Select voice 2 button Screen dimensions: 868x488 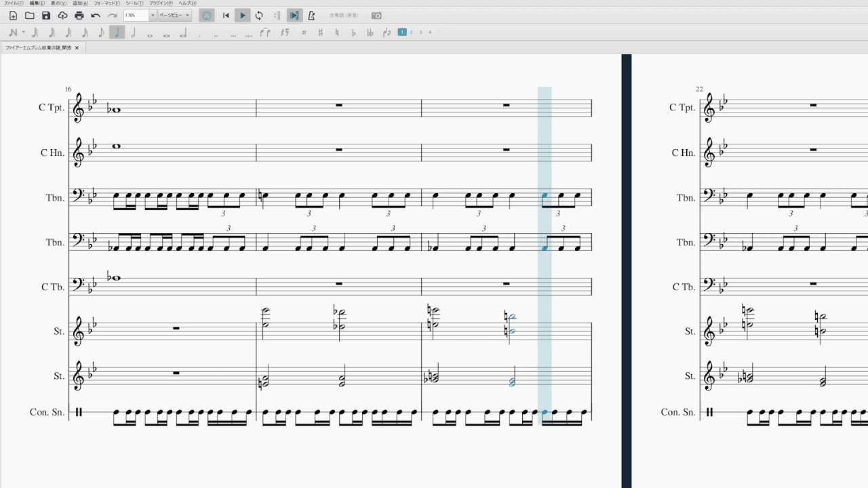(411, 33)
